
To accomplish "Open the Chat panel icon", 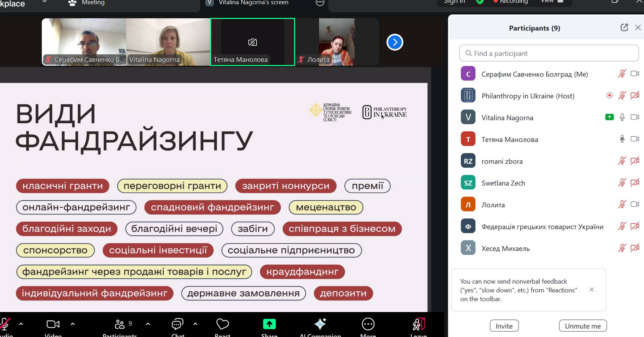I will click(x=177, y=324).
